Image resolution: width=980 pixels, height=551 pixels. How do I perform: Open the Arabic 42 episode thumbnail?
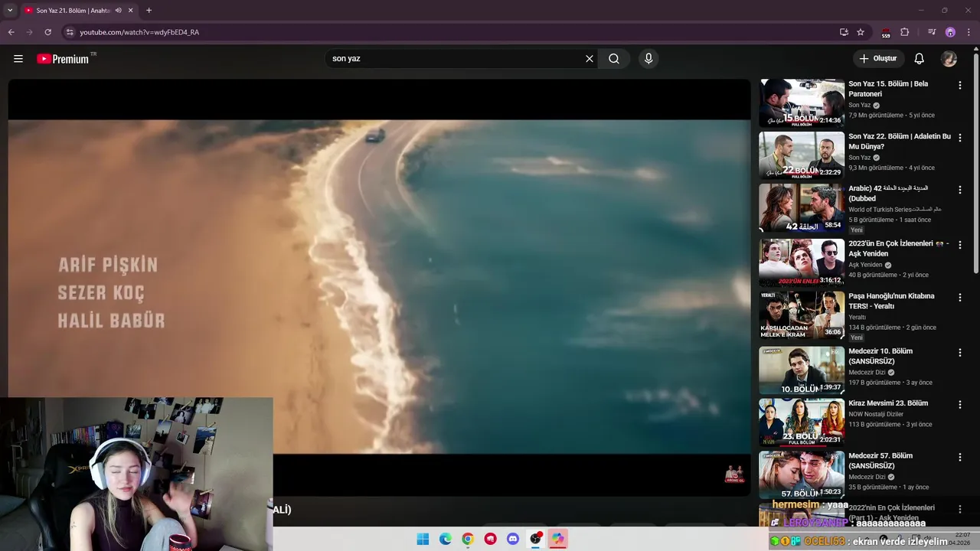coord(802,207)
